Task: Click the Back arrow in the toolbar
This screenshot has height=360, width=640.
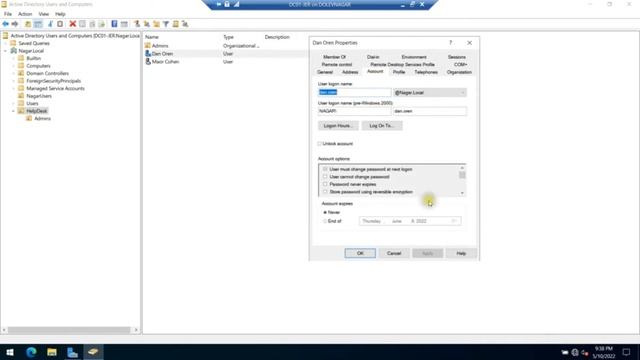Action: coord(6,24)
